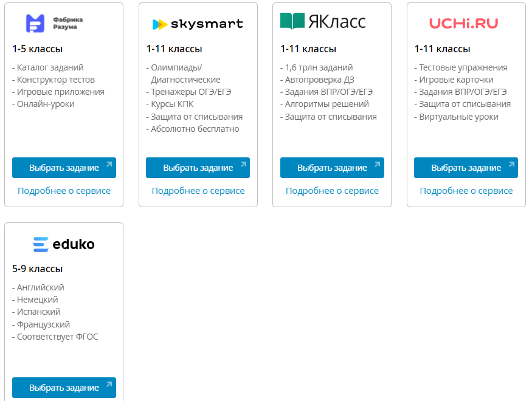The image size is (532, 401).
Task: Click the UCHi.RU logo
Action: coord(463,23)
